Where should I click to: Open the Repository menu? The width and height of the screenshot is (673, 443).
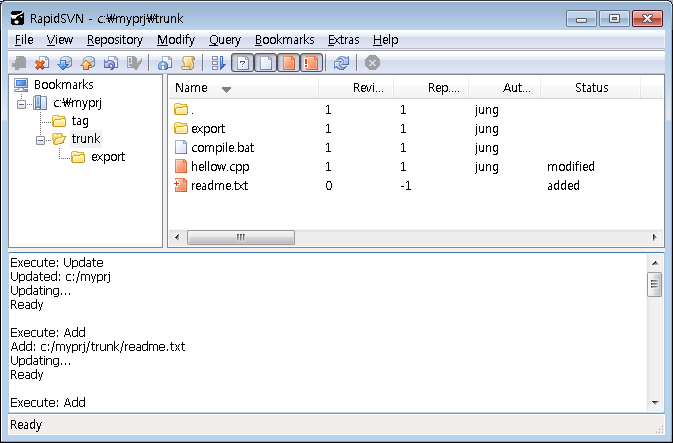(x=115, y=40)
